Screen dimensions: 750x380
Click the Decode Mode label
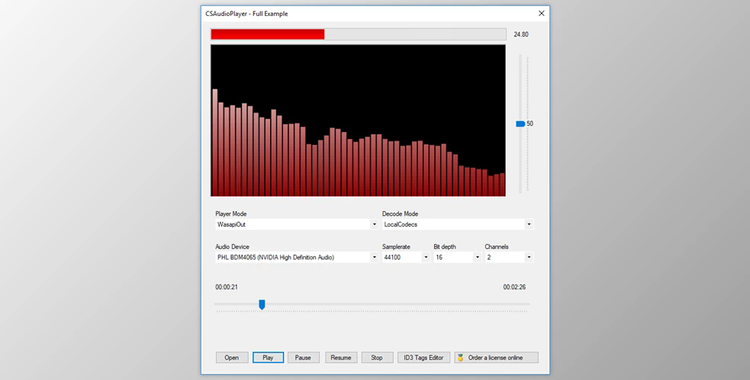click(400, 214)
